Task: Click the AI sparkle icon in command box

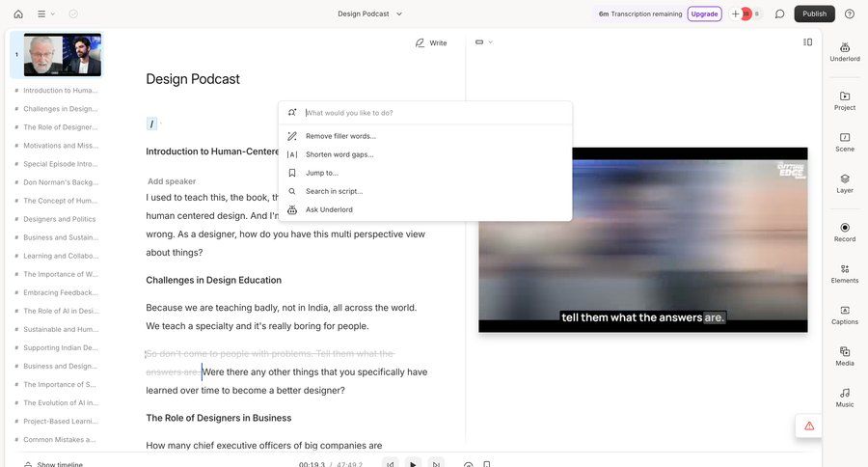Action: pos(292,113)
